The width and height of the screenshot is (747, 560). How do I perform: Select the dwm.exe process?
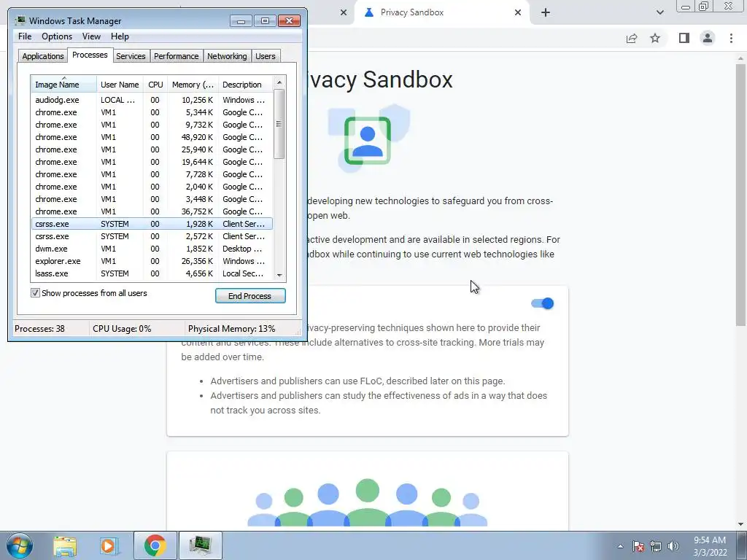coord(152,249)
